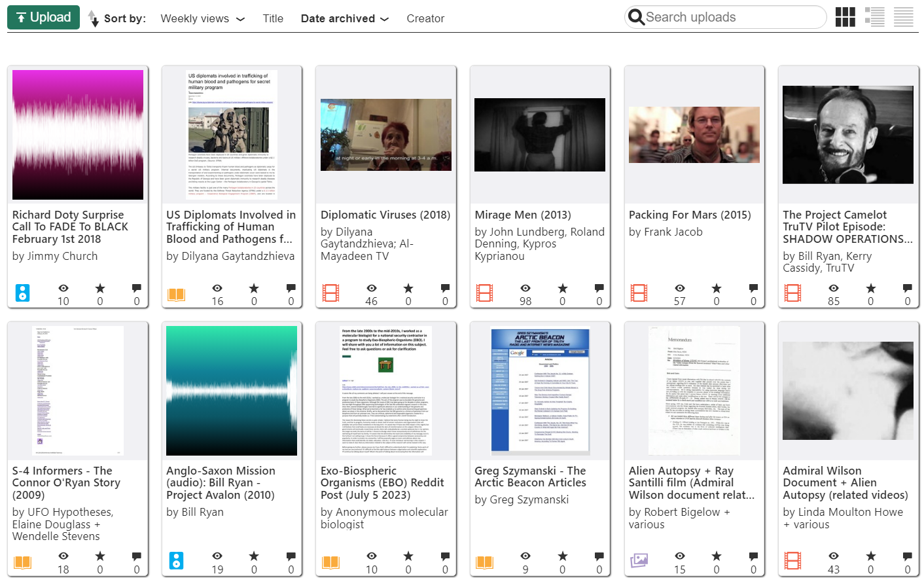Click movie type icon on Packing For Mars card
Image resolution: width=924 pixels, height=578 pixels.
pos(639,293)
